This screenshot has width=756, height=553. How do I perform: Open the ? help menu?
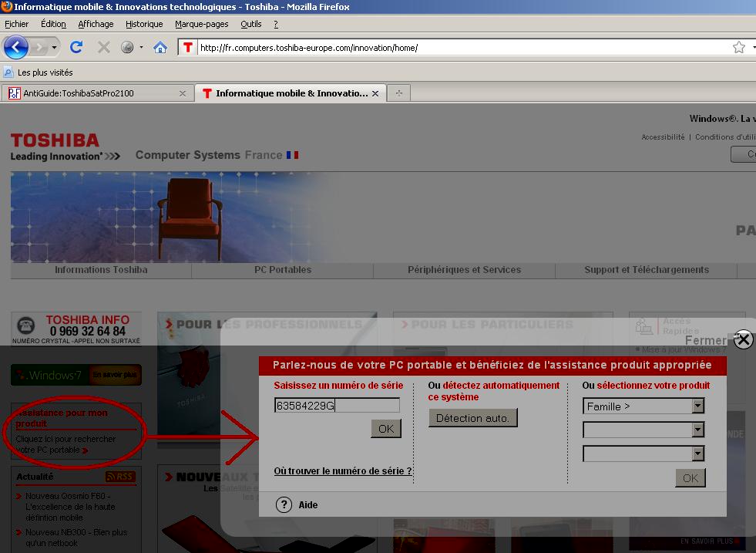(x=276, y=24)
